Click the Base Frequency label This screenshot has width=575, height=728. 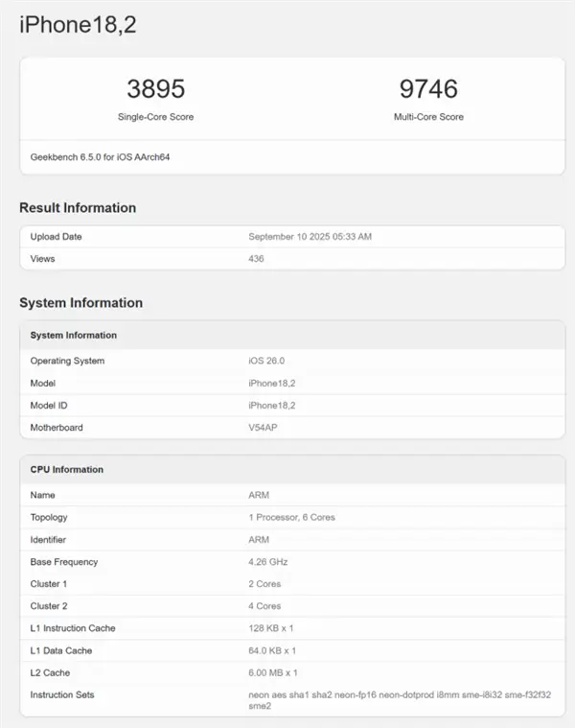coord(64,562)
